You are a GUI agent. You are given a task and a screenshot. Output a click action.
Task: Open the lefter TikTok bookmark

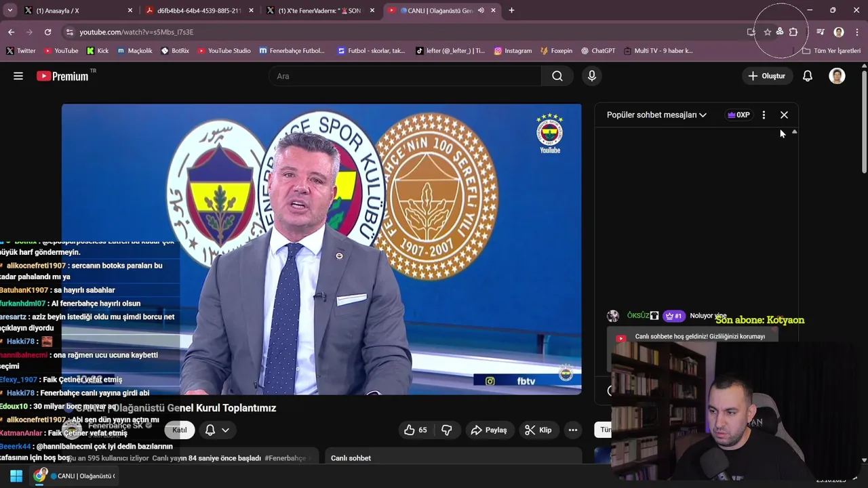point(450,51)
